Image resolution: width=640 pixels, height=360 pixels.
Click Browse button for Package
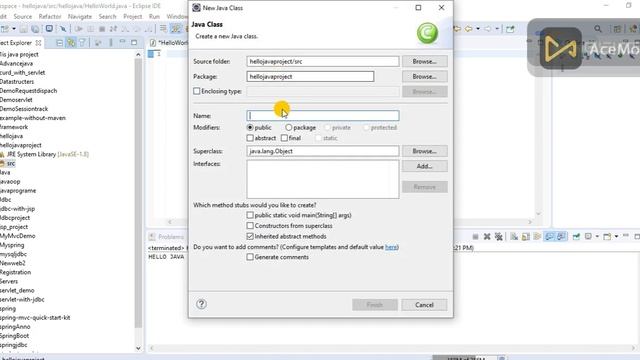[424, 76]
